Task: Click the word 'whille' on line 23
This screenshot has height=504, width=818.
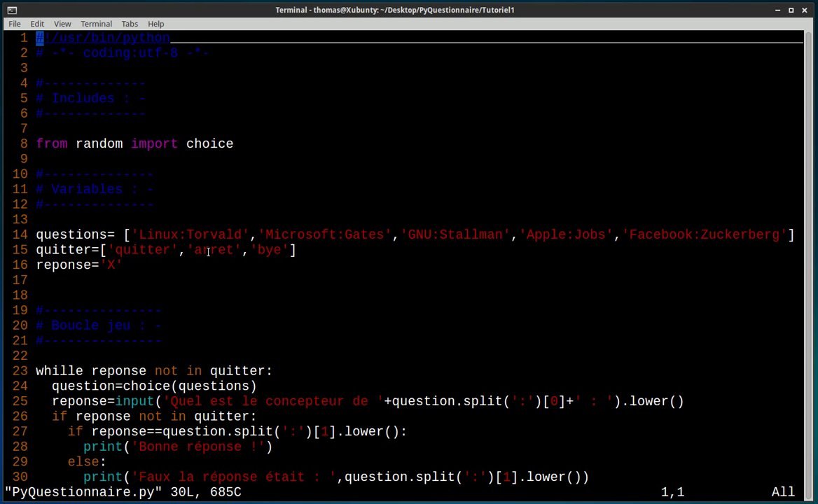Action: [60, 371]
